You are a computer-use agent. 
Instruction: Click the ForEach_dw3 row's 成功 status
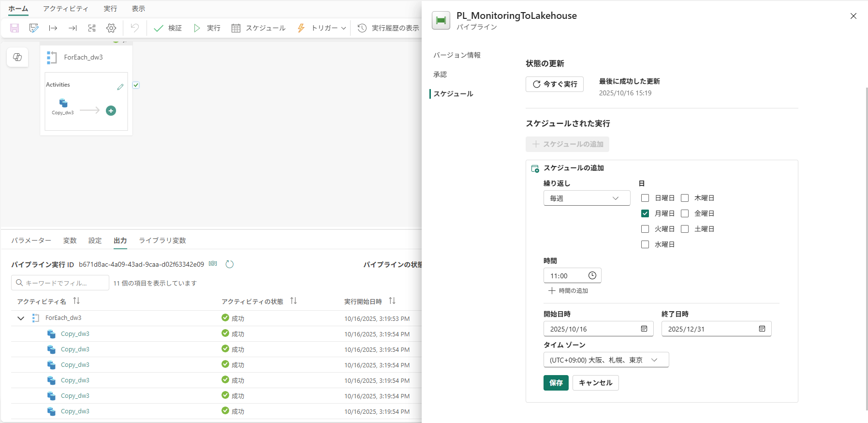point(233,318)
